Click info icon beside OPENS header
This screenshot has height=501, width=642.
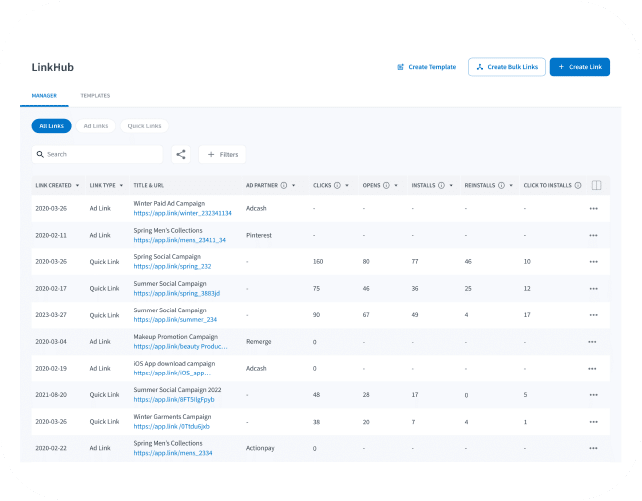click(x=386, y=185)
